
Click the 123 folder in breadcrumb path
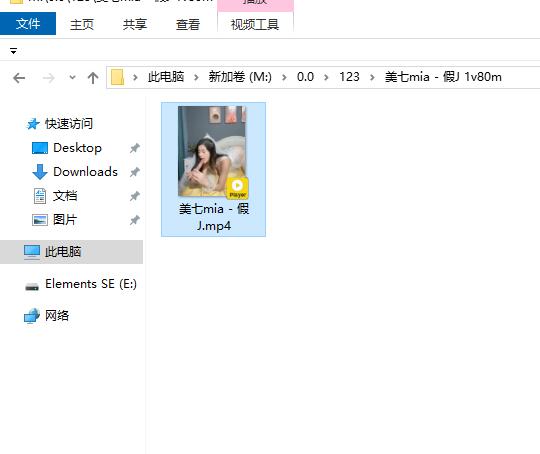click(x=349, y=77)
